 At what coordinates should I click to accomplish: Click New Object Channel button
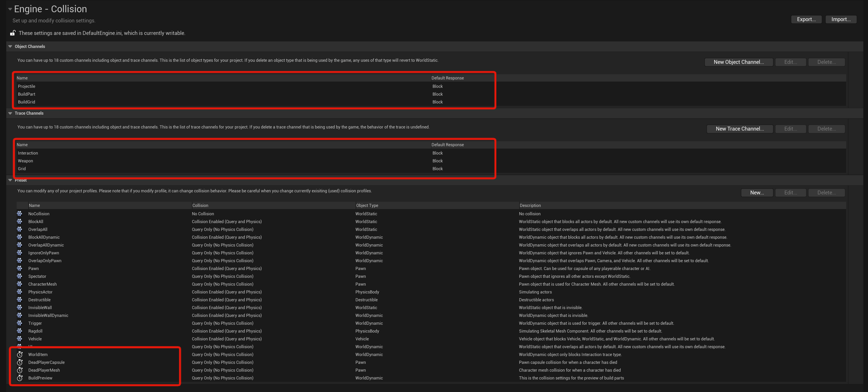pos(739,62)
